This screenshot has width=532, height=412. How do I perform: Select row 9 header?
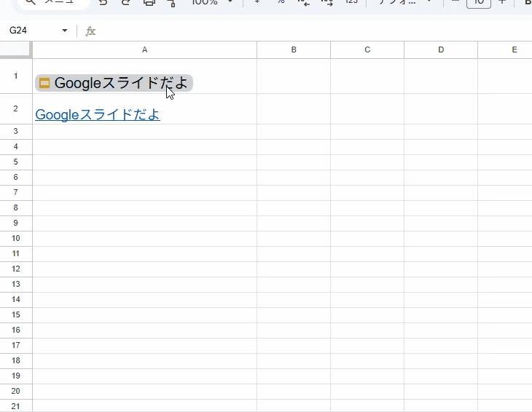pyautogui.click(x=16, y=223)
